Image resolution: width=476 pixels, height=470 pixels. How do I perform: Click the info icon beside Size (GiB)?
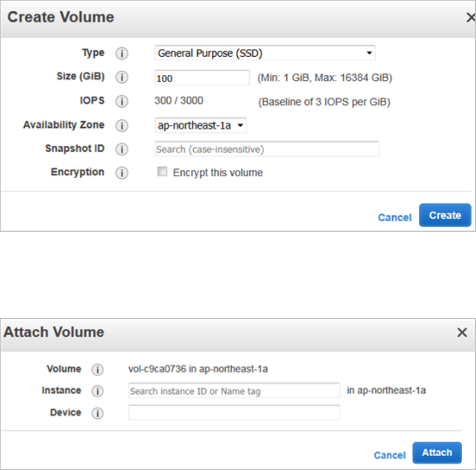click(x=122, y=78)
